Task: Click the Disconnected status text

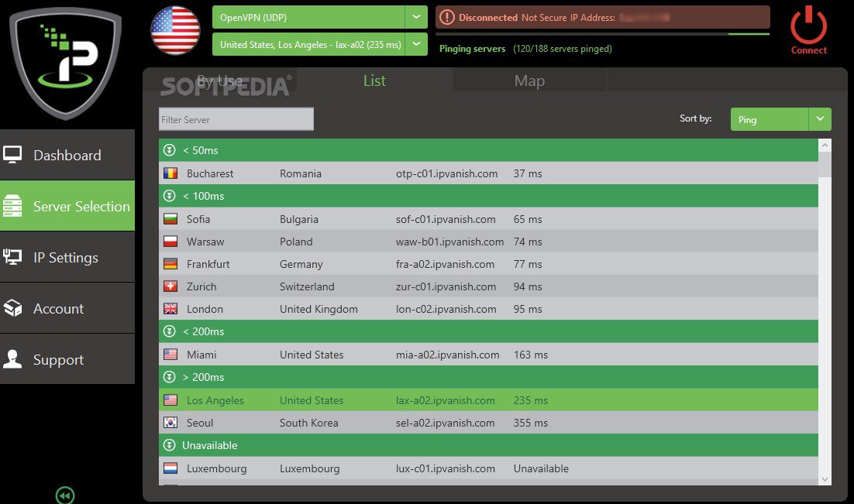Action: [x=488, y=17]
